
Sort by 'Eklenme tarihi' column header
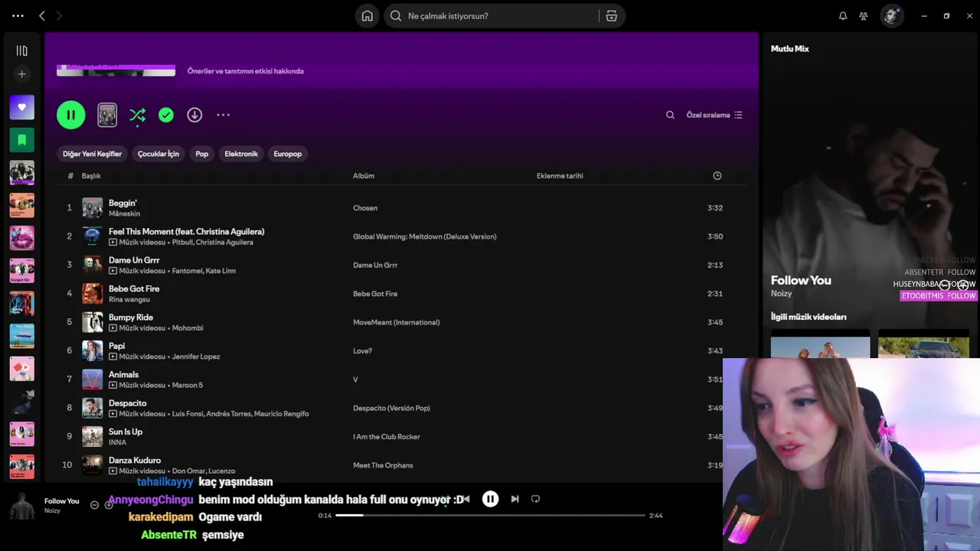(560, 176)
